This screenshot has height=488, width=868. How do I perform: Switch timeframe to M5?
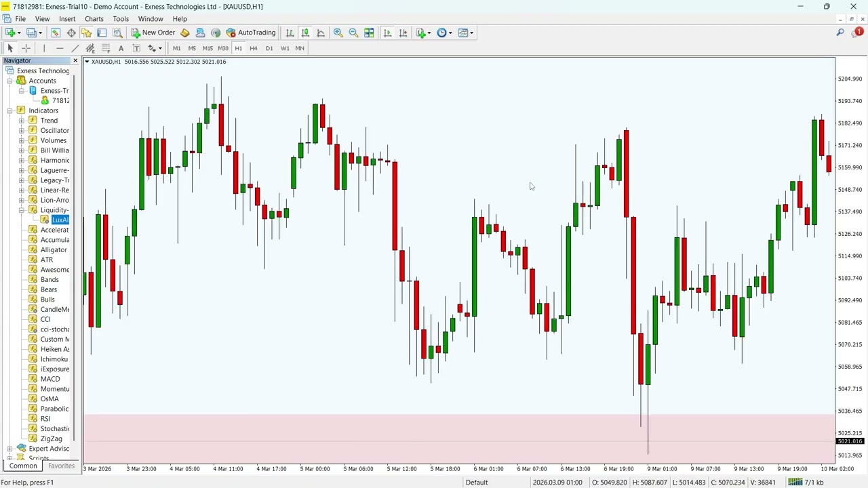coord(192,48)
